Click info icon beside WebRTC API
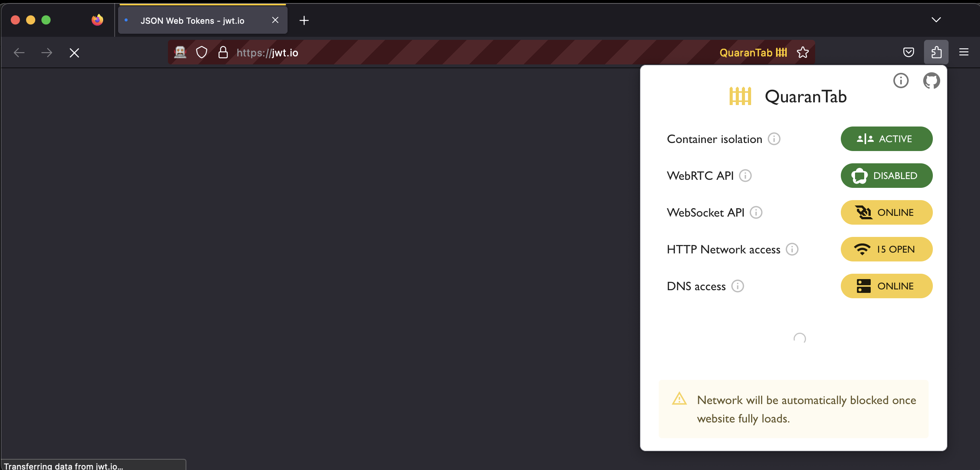This screenshot has height=470, width=980. 745,176
